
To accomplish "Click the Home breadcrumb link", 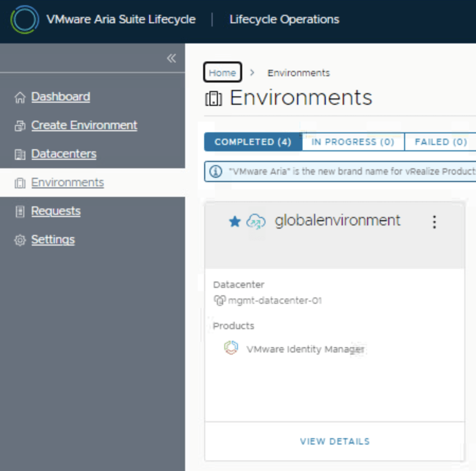I will pyautogui.click(x=222, y=73).
